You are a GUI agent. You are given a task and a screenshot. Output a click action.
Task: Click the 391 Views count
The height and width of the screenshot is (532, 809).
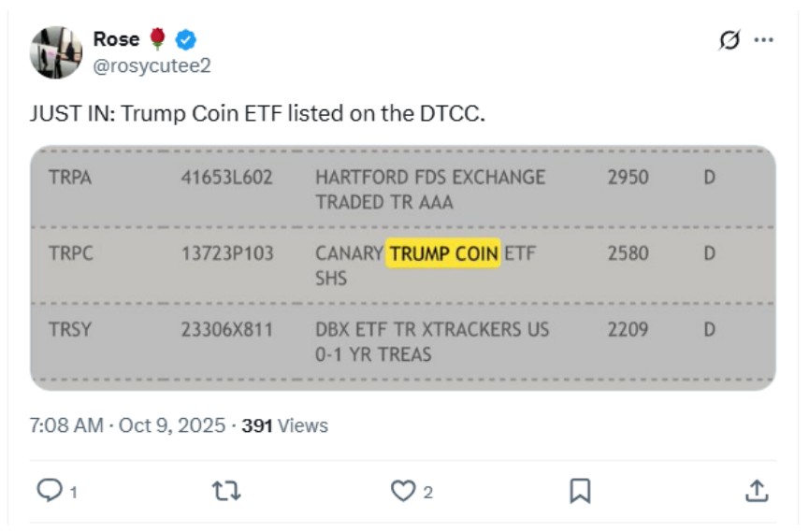[284, 425]
